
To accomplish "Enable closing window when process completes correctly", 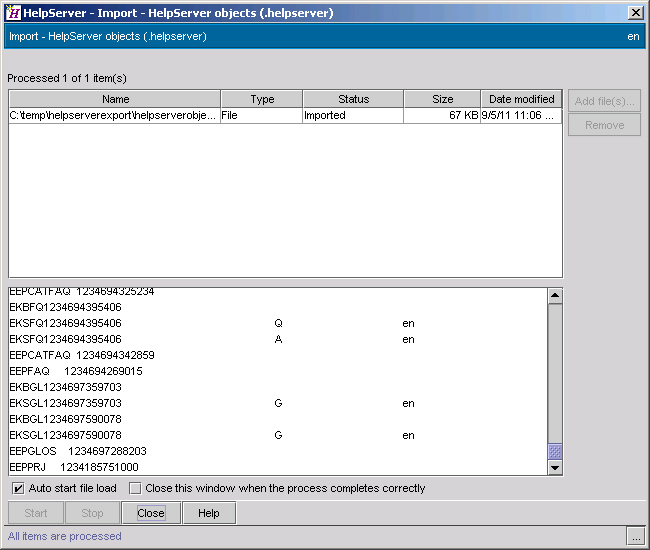I will (x=135, y=489).
